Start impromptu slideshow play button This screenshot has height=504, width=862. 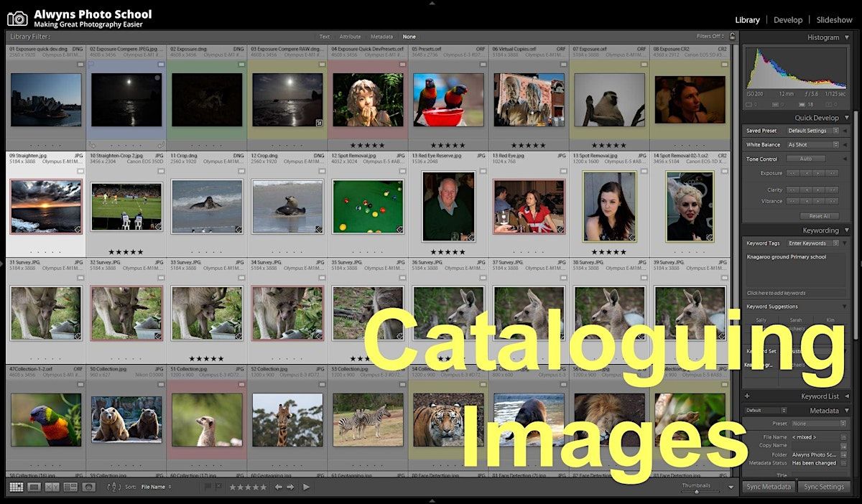point(307,487)
